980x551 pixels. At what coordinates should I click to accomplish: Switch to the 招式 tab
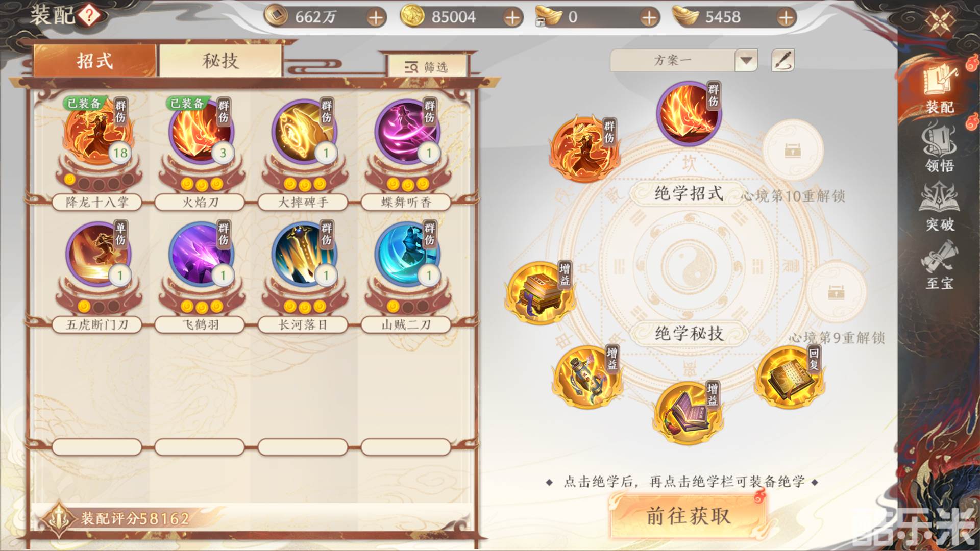pyautogui.click(x=95, y=61)
